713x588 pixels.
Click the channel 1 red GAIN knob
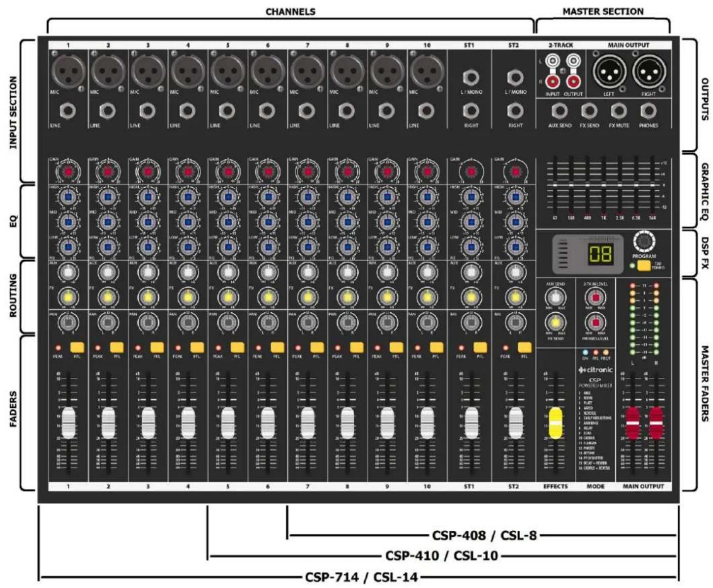click(x=68, y=172)
